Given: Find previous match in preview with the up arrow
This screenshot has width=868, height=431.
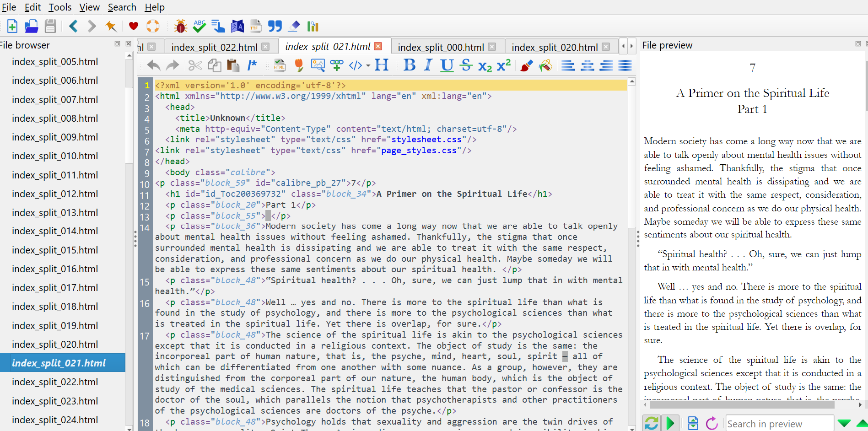Looking at the screenshot, I should (863, 423).
